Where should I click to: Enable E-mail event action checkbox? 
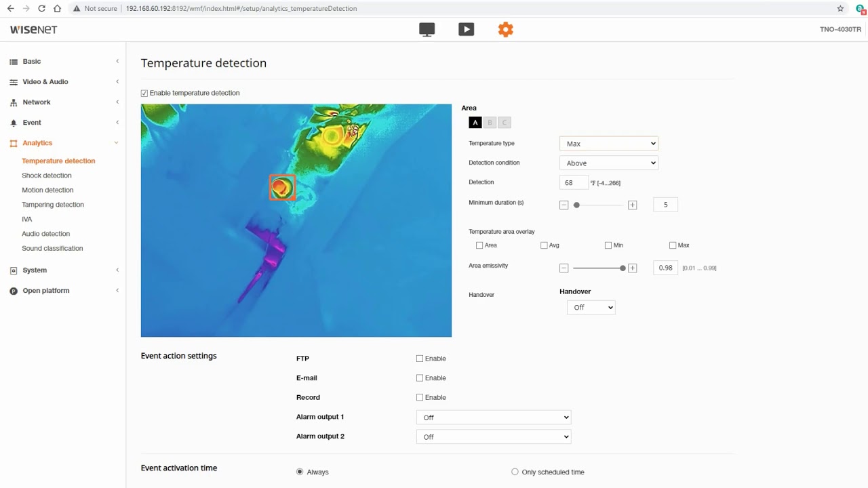(x=420, y=378)
